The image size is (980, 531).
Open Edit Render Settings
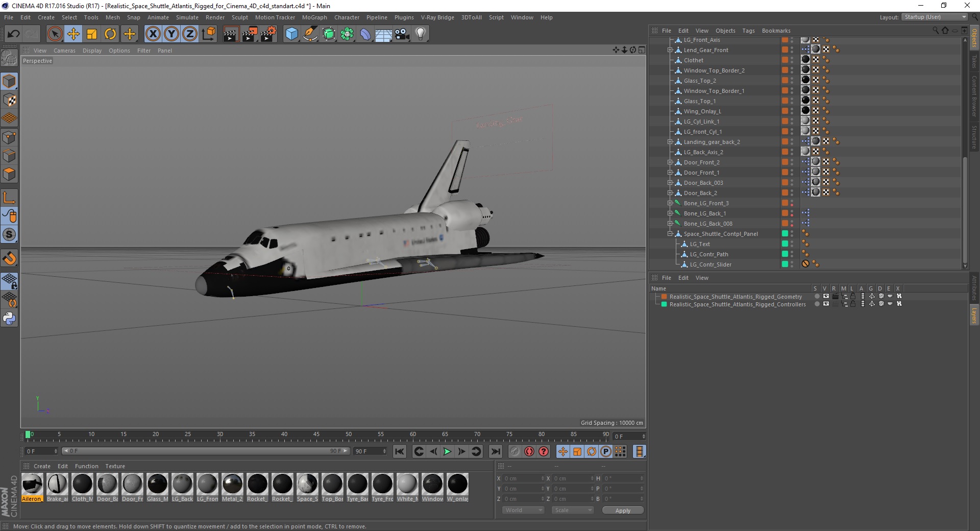pos(268,34)
